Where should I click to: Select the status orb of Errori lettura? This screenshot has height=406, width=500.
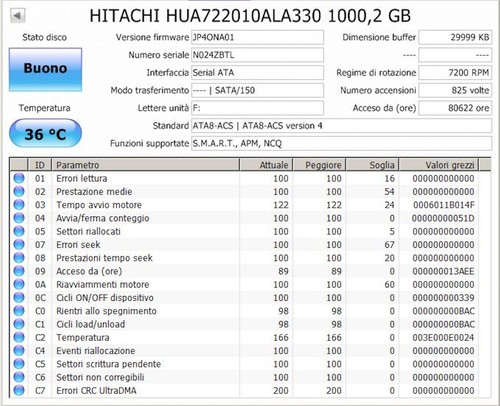click(x=19, y=178)
